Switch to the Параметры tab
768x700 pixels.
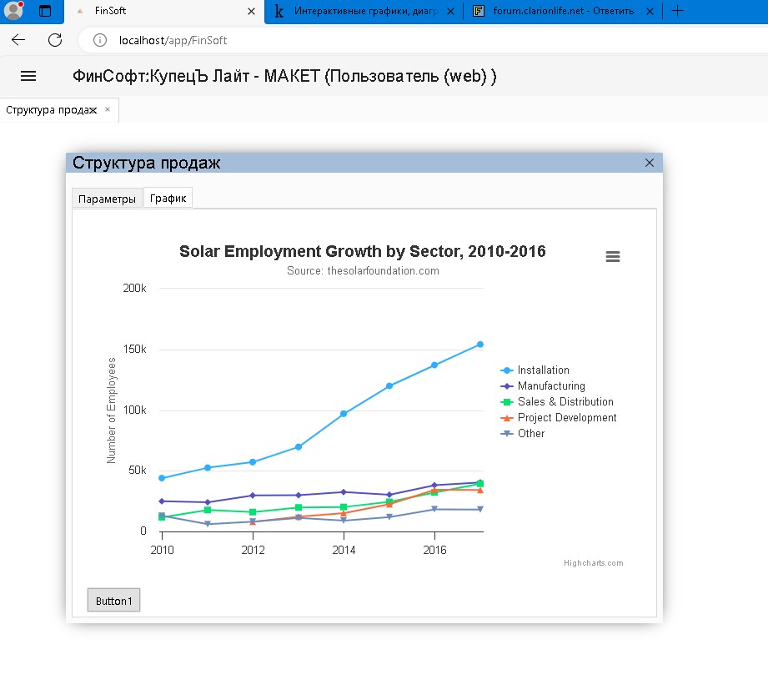[x=107, y=199]
